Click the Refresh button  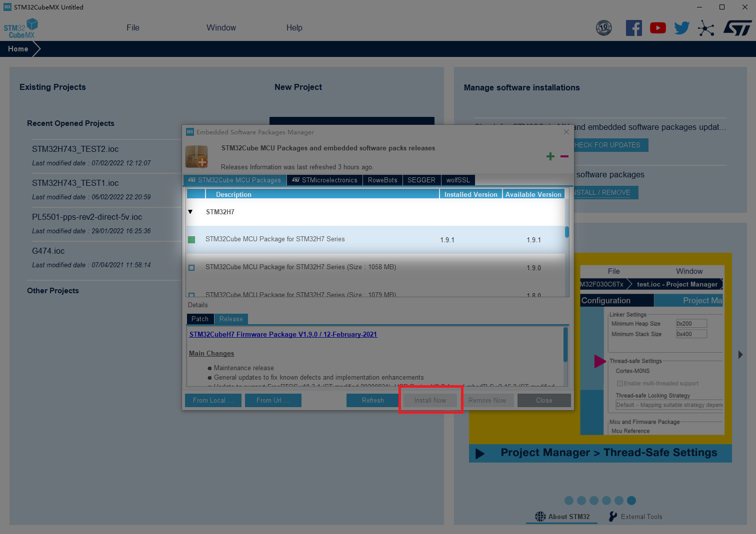(x=373, y=400)
